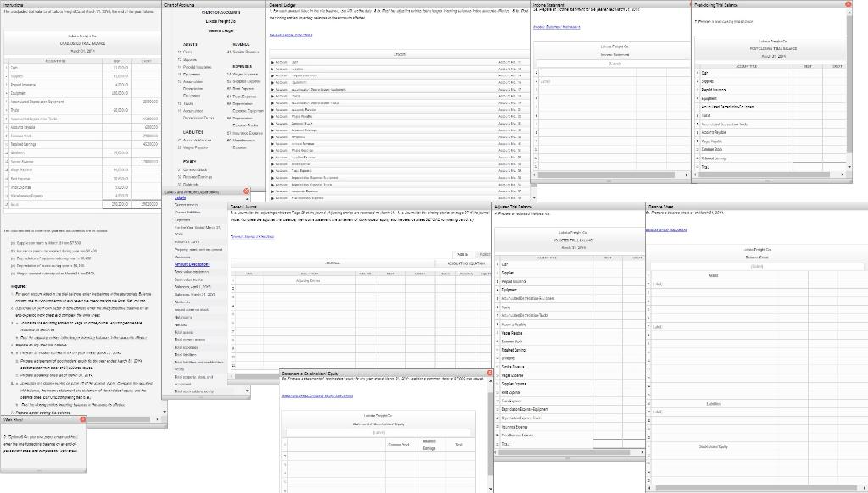Click 'Prepaid Insurance' row in unadjusted trial balance
868x493 pixels.
coord(82,85)
